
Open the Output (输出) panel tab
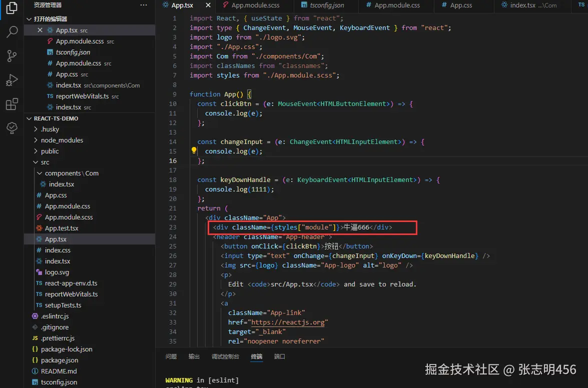click(194, 356)
